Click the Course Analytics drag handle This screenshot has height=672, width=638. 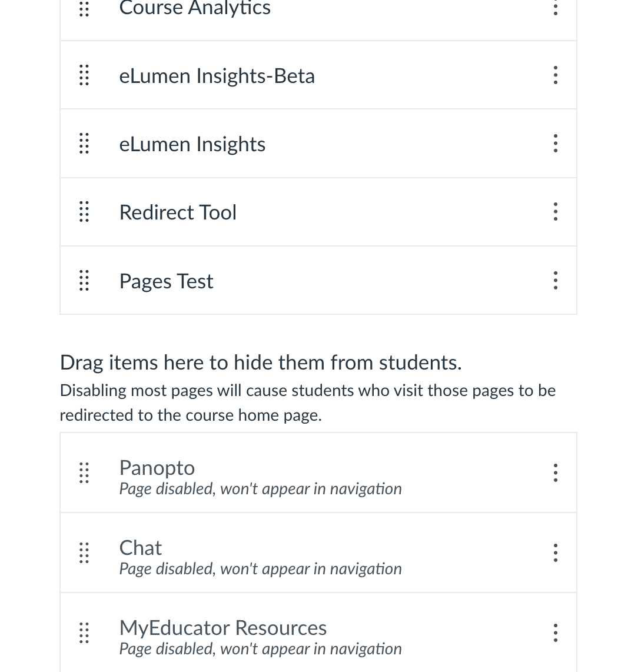(84, 8)
